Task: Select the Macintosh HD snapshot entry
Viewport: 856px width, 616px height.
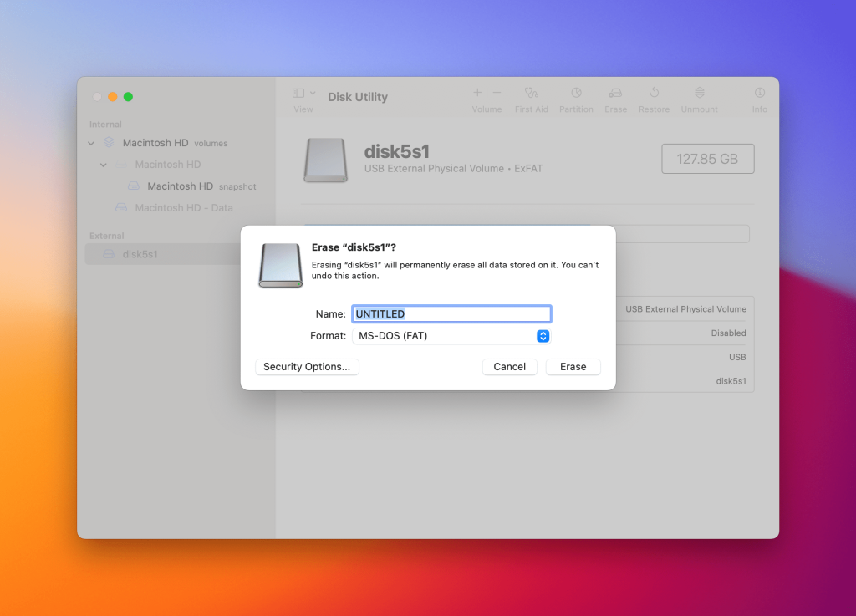Action: pos(201,186)
